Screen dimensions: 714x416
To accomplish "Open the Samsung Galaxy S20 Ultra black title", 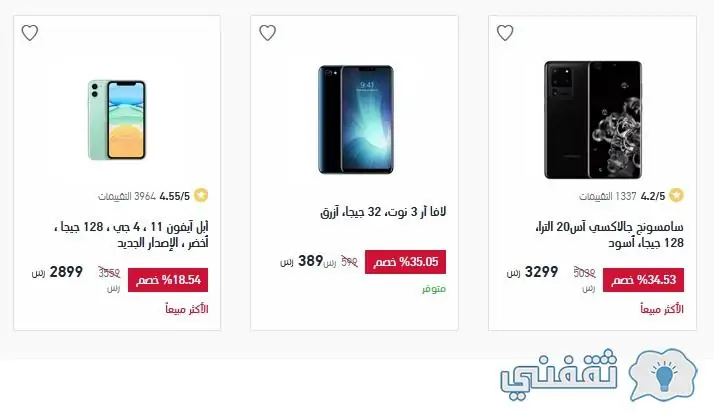I will pyautogui.click(x=610, y=234).
